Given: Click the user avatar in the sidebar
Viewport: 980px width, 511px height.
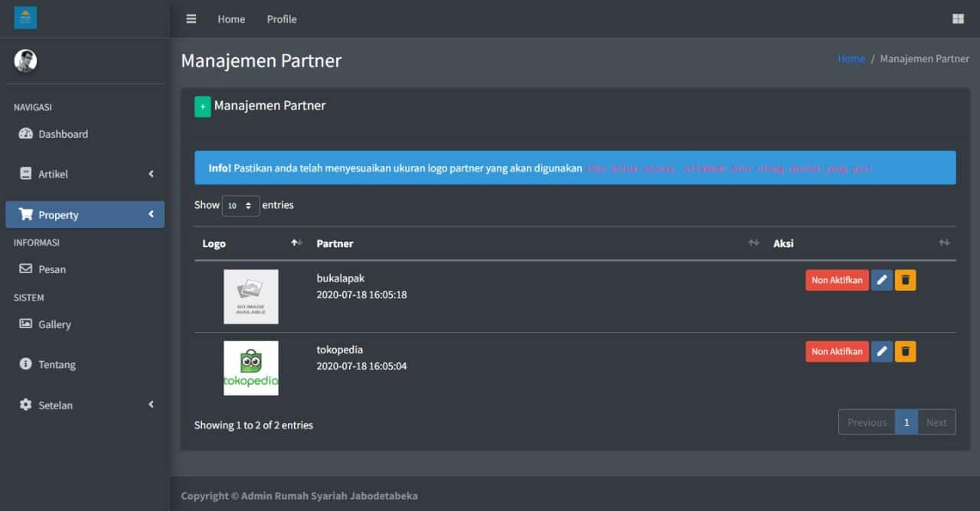Looking at the screenshot, I should (x=25, y=61).
